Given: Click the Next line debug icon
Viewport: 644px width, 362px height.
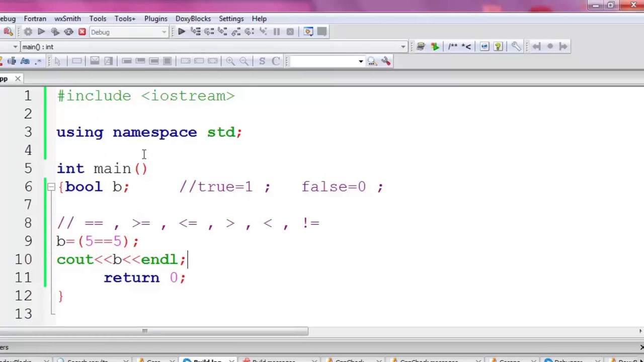Looking at the screenshot, I should 209,32.
